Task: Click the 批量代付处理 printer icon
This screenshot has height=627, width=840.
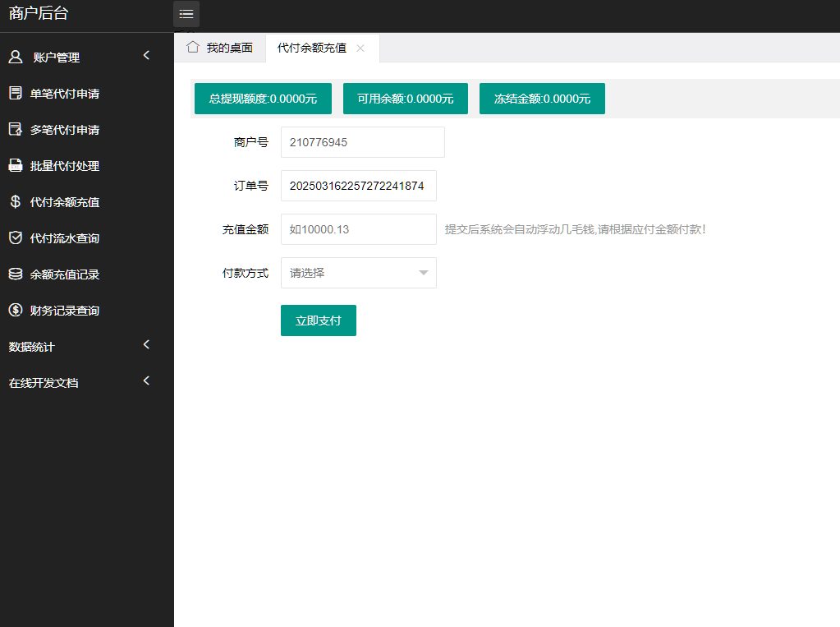Action: pyautogui.click(x=15, y=166)
